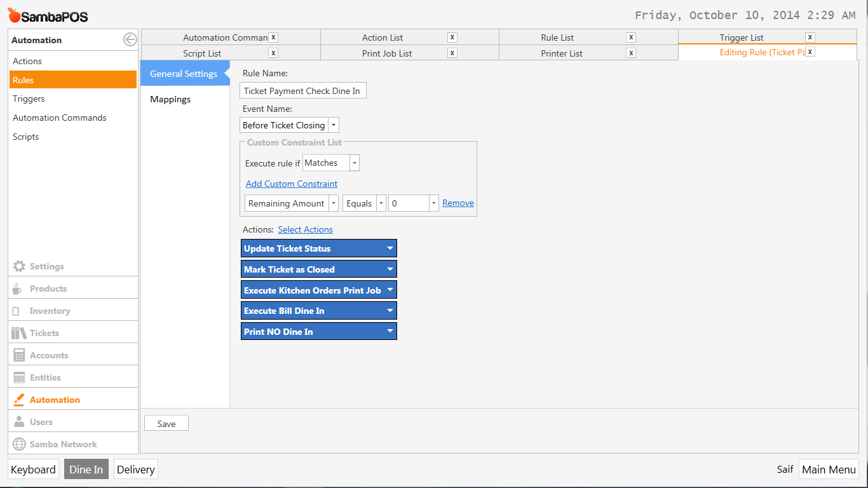Viewport: 868px width, 488px height.
Task: Open the Equals operator dropdown
Action: coord(381,203)
